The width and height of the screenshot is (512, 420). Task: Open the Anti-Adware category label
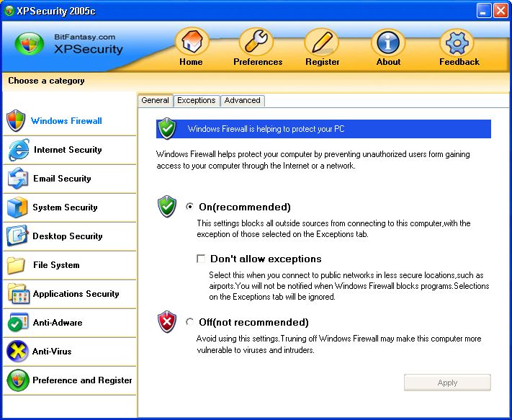click(58, 322)
